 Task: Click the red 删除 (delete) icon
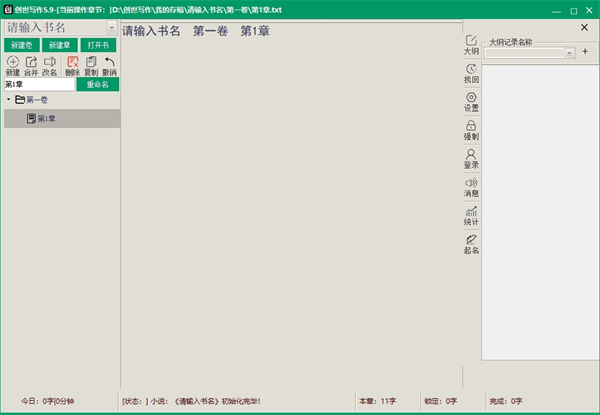tap(72, 62)
